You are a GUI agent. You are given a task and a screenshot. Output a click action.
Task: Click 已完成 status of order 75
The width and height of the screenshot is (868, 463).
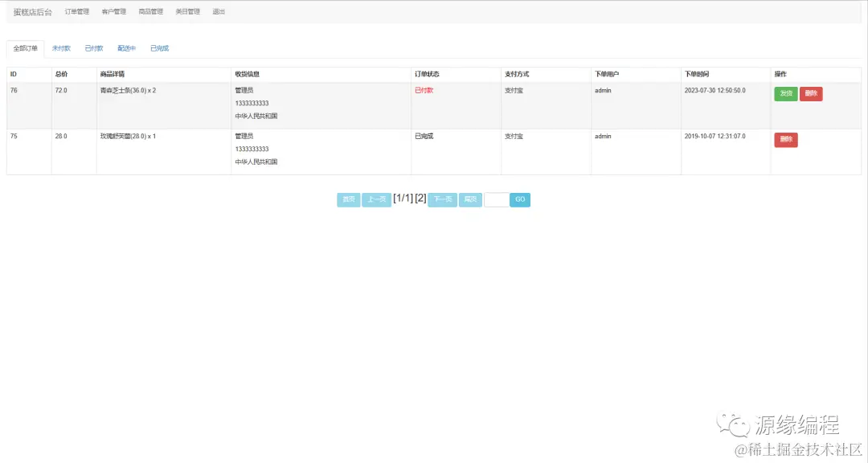click(x=424, y=136)
